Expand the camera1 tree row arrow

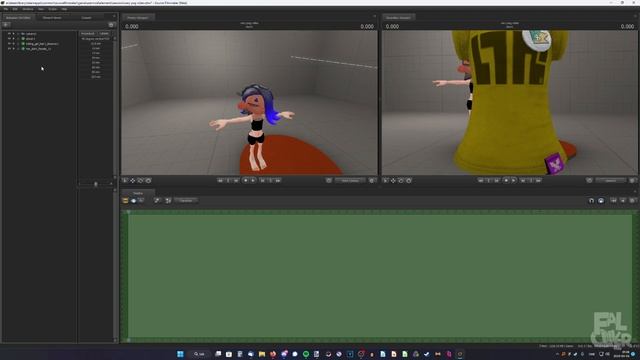[x=13, y=33]
